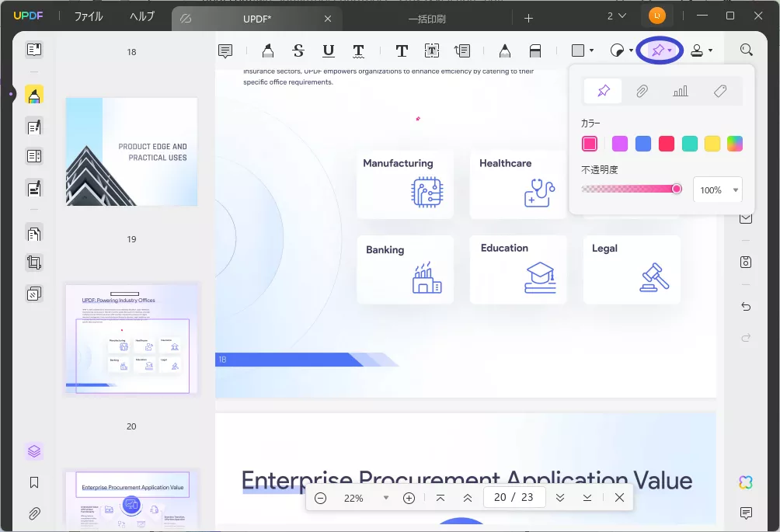Open the edit PDF sidebar tool
780x532 pixels.
pyautogui.click(x=34, y=127)
